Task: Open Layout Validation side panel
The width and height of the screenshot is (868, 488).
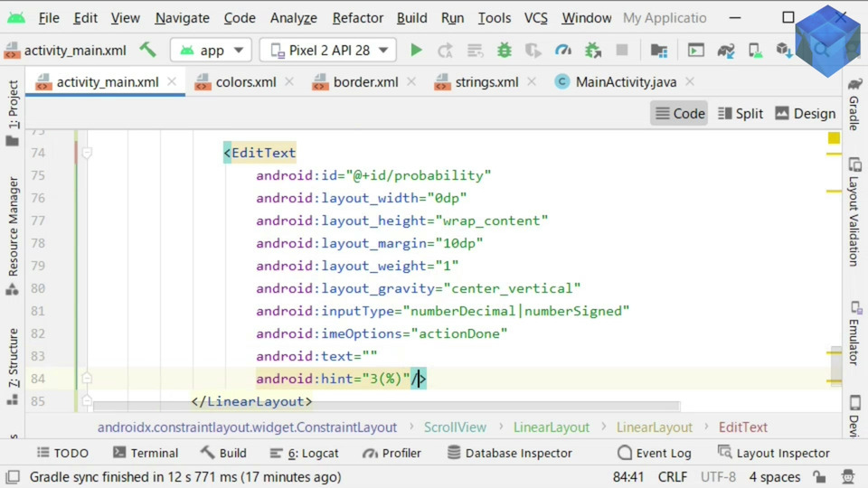Action: point(854,211)
